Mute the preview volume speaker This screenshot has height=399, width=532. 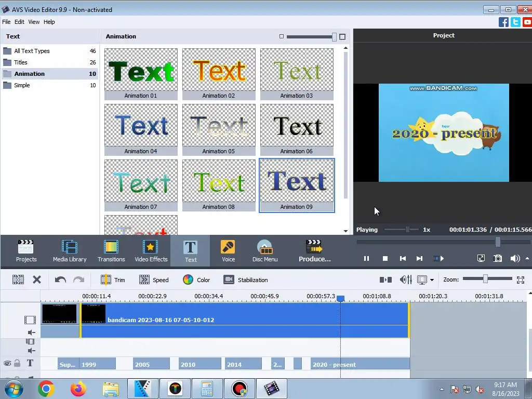514,259
